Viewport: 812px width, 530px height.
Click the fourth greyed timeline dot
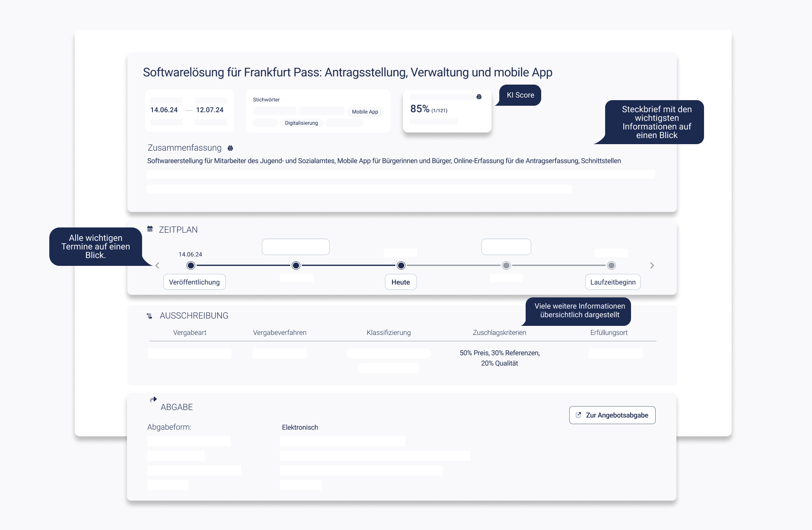(506, 265)
